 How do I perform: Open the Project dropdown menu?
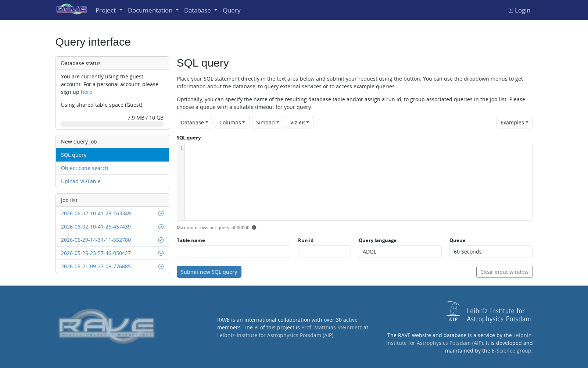[109, 10]
